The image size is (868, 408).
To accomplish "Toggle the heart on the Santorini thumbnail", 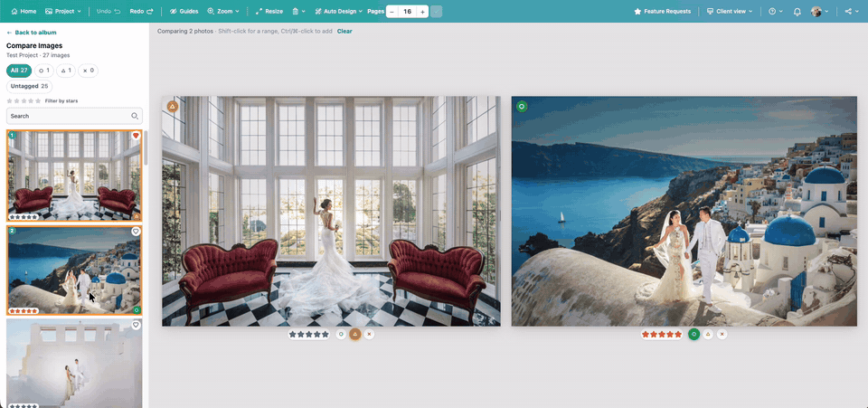I will pyautogui.click(x=136, y=232).
